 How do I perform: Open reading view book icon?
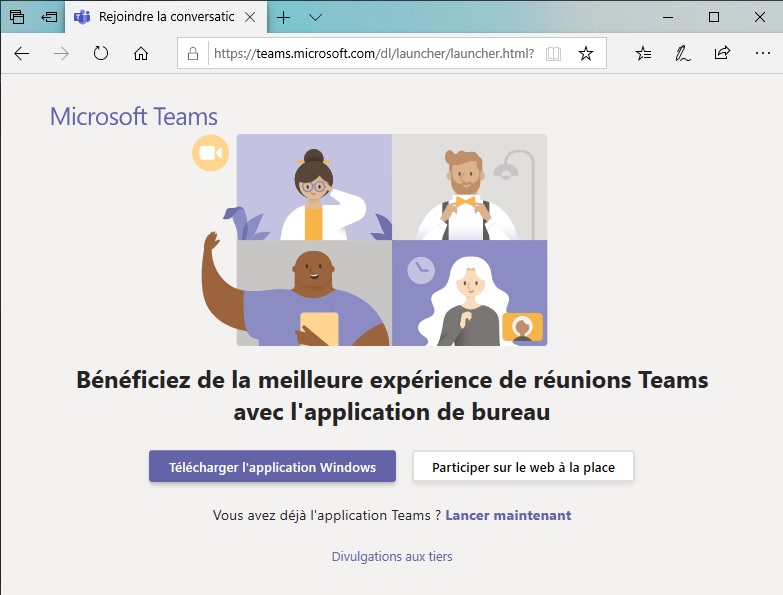point(553,53)
